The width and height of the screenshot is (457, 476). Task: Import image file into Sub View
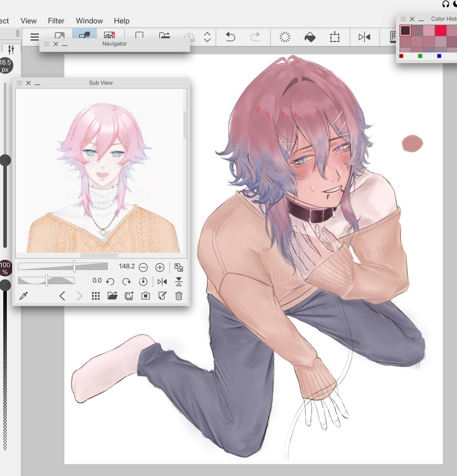pos(112,296)
